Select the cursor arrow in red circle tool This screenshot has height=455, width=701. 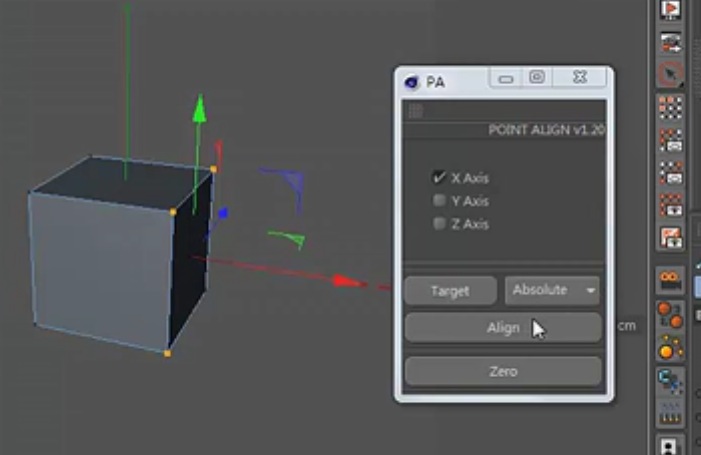[x=671, y=74]
